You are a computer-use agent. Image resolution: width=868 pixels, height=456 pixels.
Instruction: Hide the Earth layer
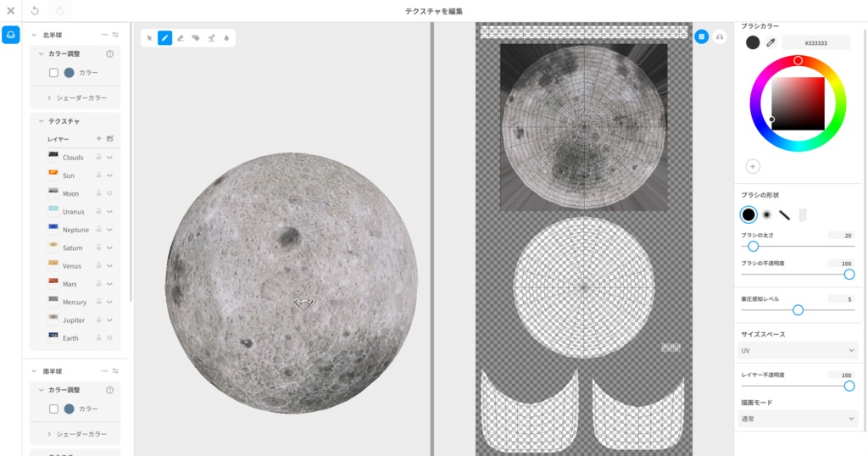[x=109, y=337]
